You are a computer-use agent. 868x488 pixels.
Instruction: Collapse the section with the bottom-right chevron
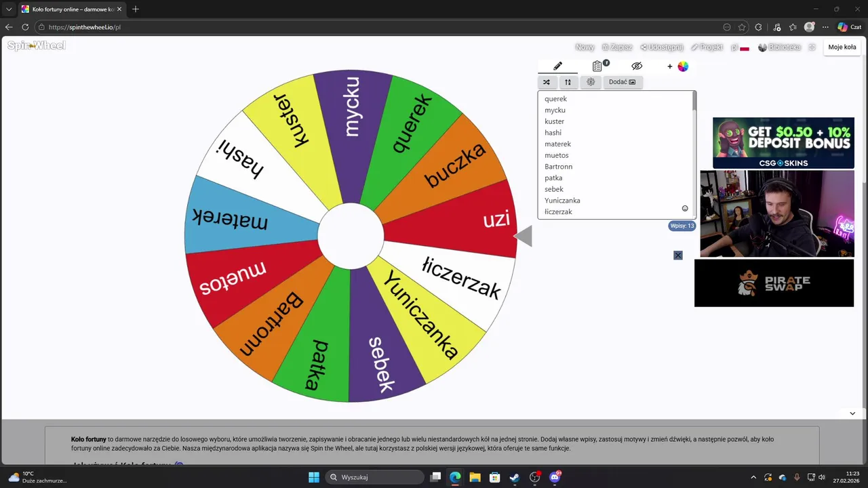point(852,413)
